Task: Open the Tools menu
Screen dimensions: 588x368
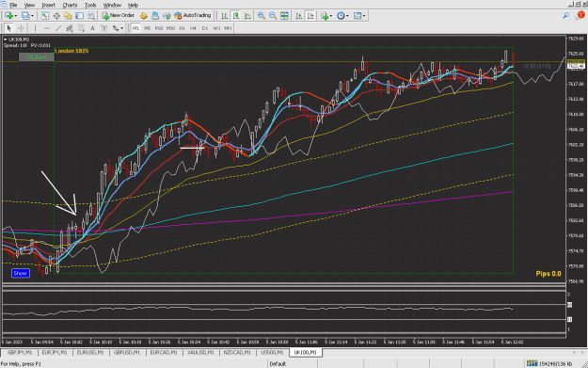Action: [90, 6]
